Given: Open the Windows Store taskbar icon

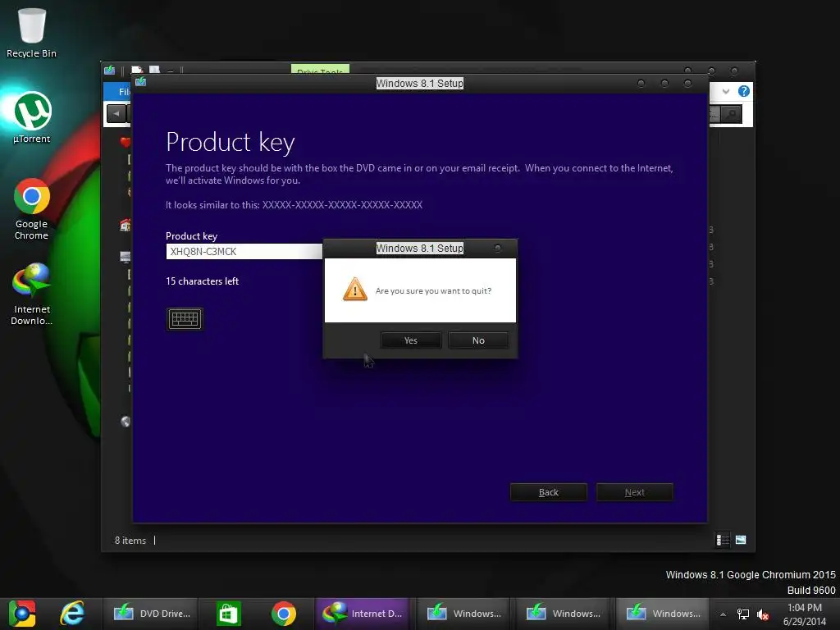Looking at the screenshot, I should coord(229,614).
